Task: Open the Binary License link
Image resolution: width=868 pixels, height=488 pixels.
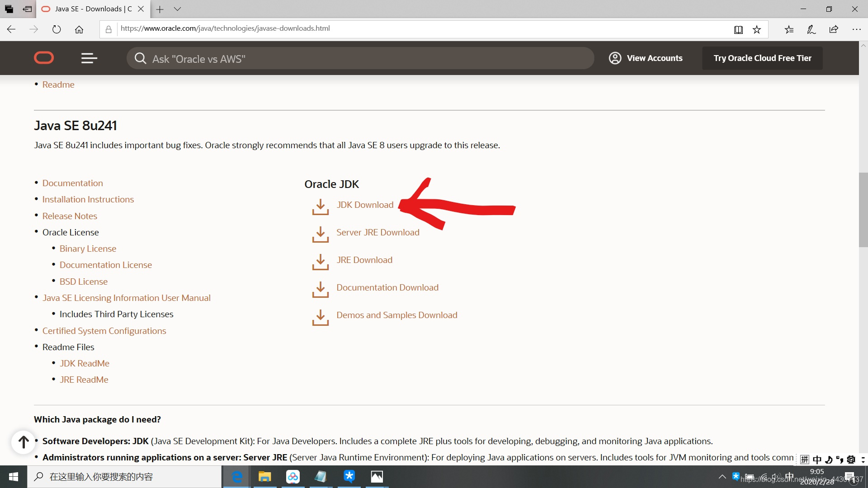Action: pos(88,249)
